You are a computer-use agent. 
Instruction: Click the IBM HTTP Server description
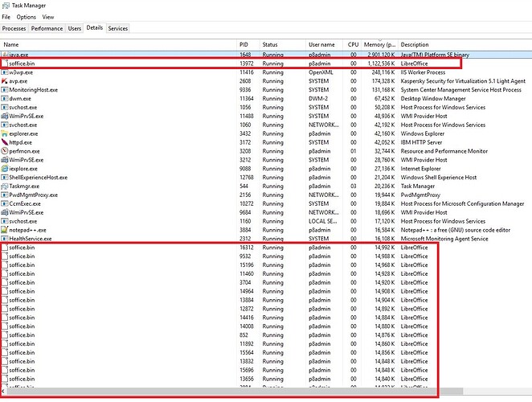click(421, 142)
